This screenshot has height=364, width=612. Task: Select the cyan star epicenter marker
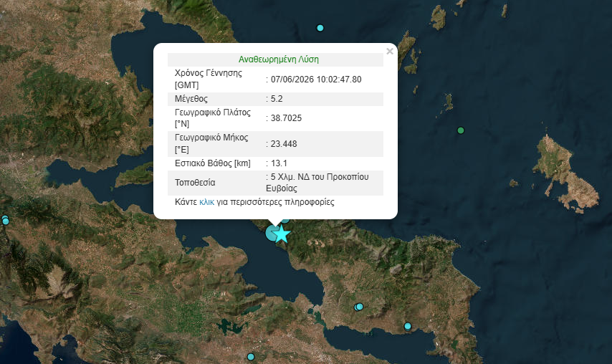(x=282, y=234)
